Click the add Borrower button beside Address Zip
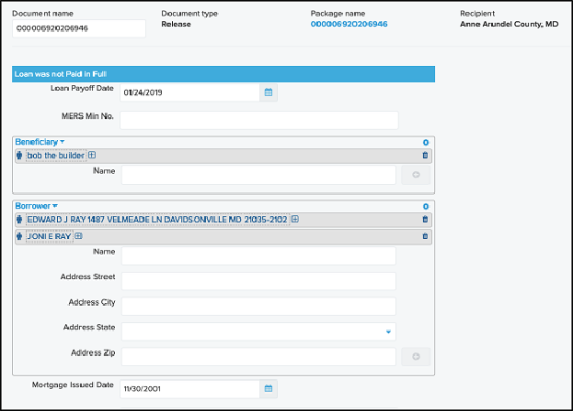This screenshot has height=411, width=573. click(416, 357)
